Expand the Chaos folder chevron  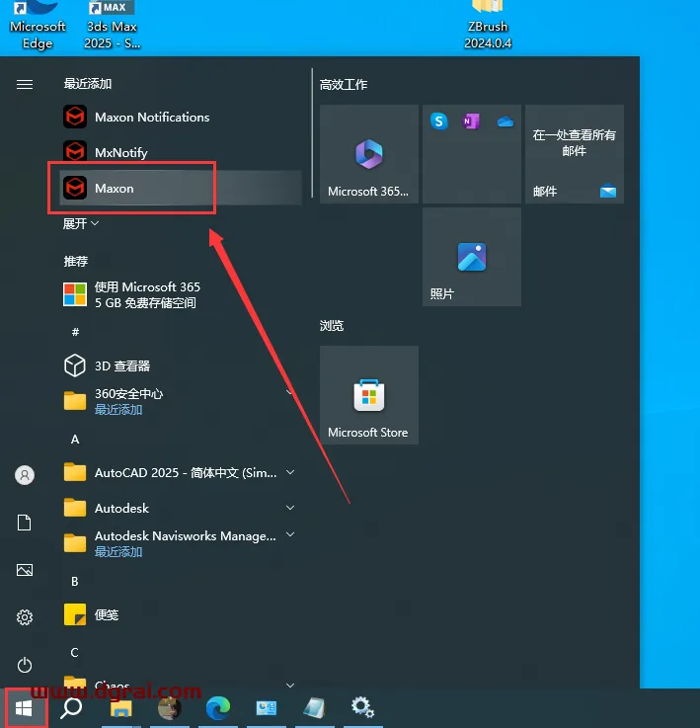coord(290,686)
